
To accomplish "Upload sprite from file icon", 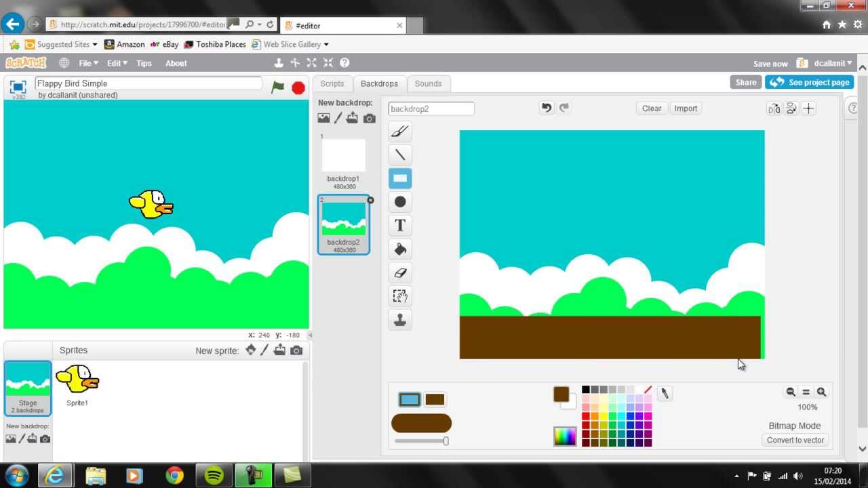I will (x=279, y=350).
